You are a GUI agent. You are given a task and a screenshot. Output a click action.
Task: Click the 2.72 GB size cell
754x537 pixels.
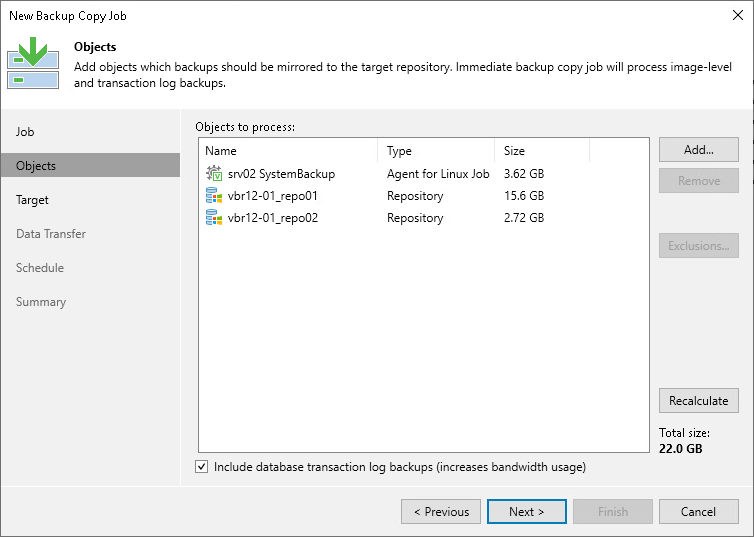524,218
